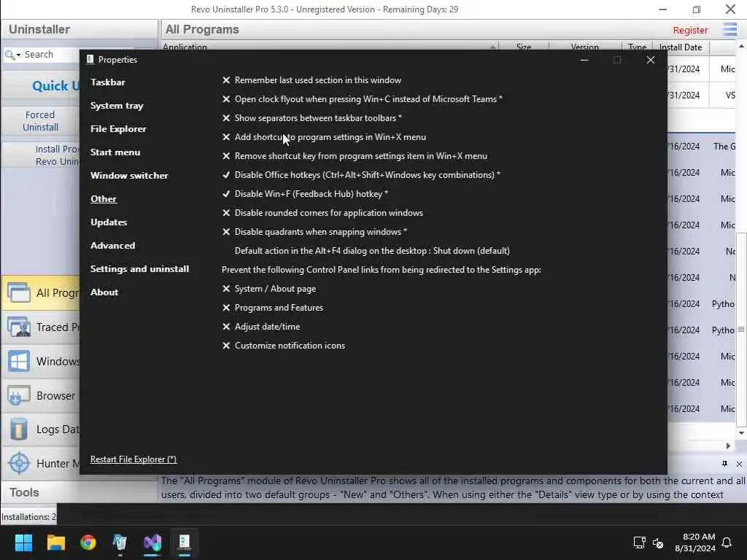Click the network status tray icon
The height and width of the screenshot is (560, 747).
639,542
